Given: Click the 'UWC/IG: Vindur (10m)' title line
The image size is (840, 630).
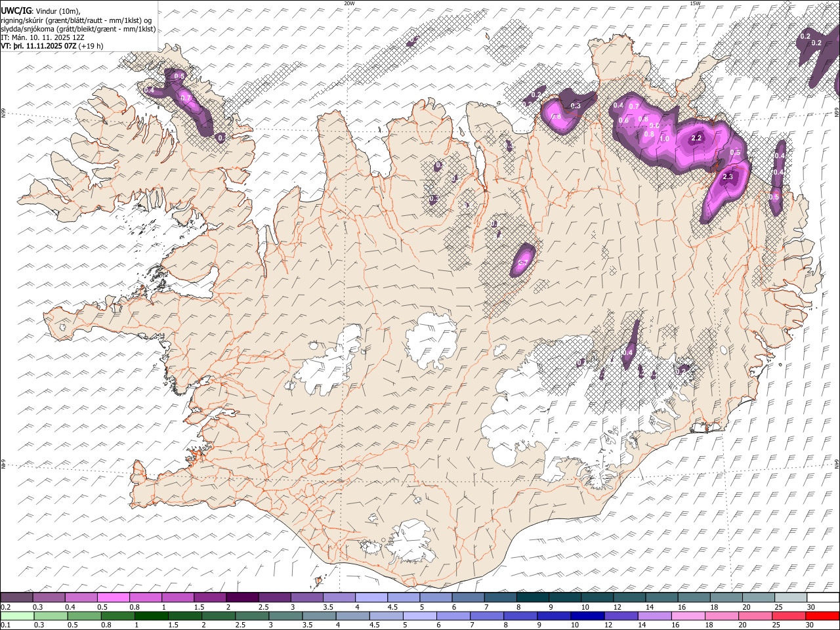Looking at the screenshot, I should (x=41, y=11).
